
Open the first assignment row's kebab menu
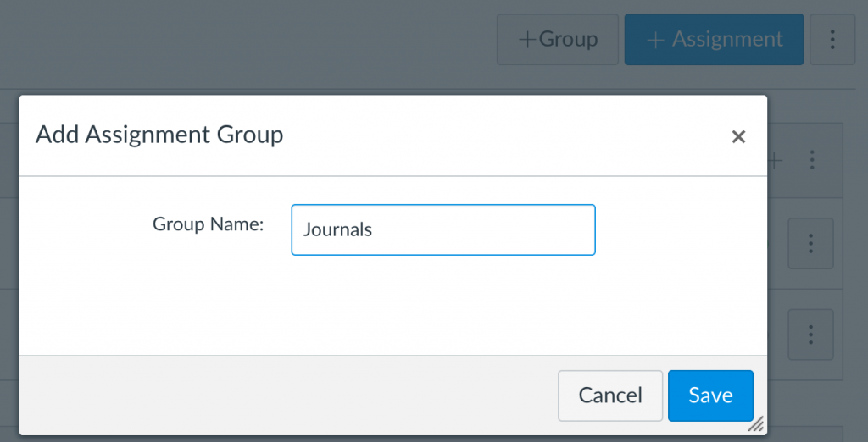point(810,243)
